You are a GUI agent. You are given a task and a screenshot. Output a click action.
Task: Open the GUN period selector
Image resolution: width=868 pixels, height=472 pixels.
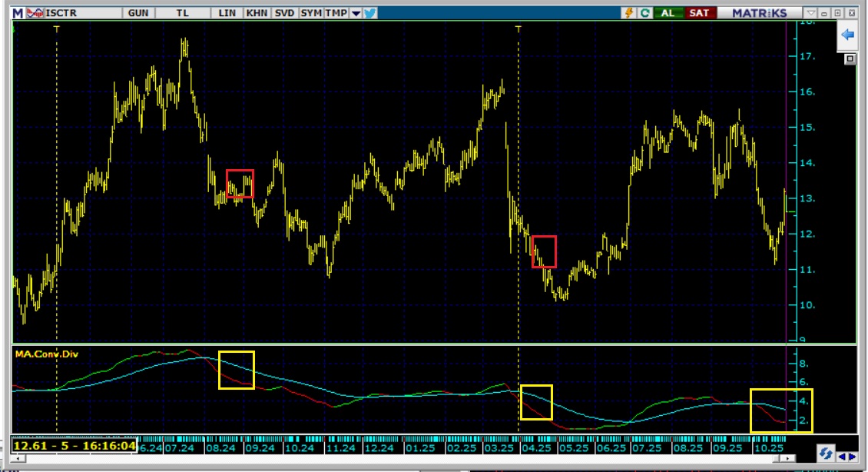[x=139, y=13]
